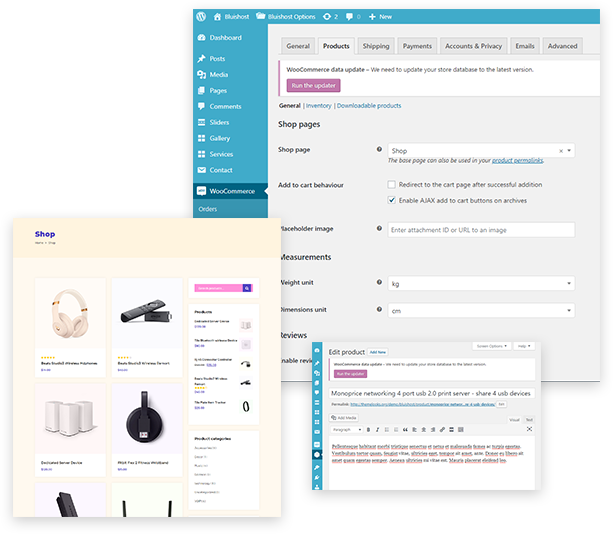This screenshot has height=534, width=613.
Task: Open the black Chromecast dongle product image
Action: click(x=147, y=419)
